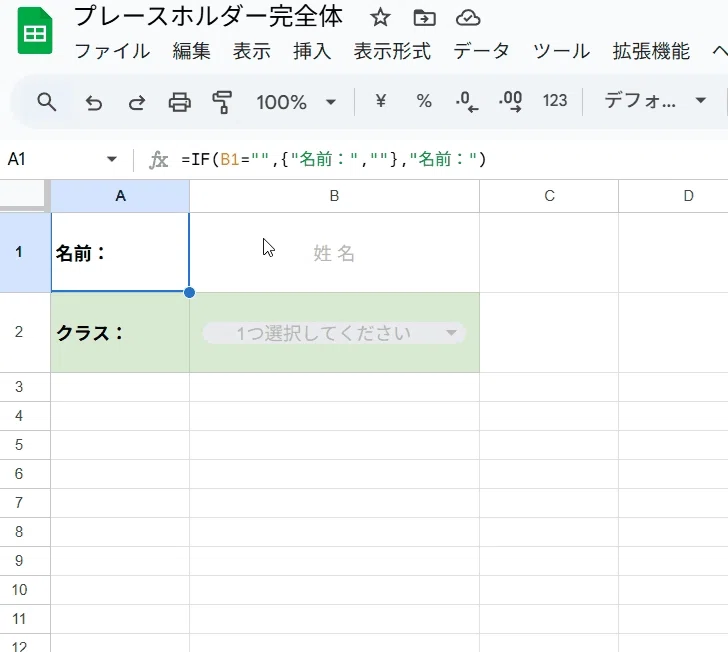The width and height of the screenshot is (728, 652).
Task: Select row 1 header
Action: click(x=25, y=252)
